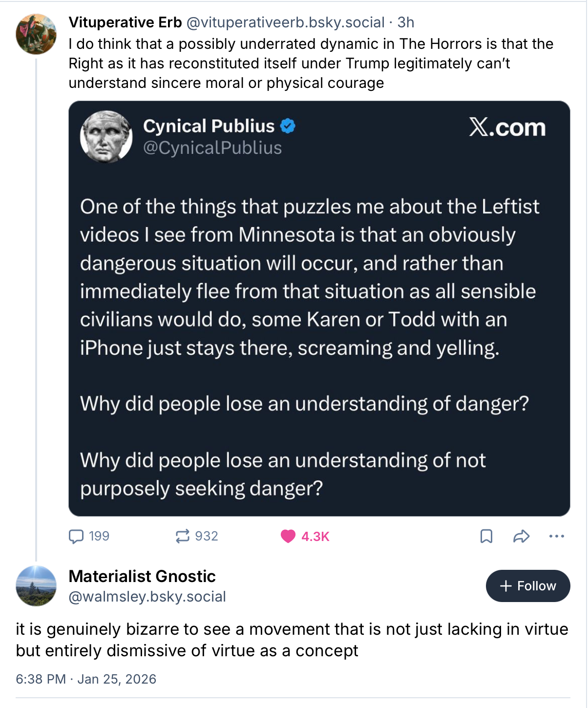Open the Vituperative Erb display name link
Screen dimensions: 588x708
click(125, 22)
